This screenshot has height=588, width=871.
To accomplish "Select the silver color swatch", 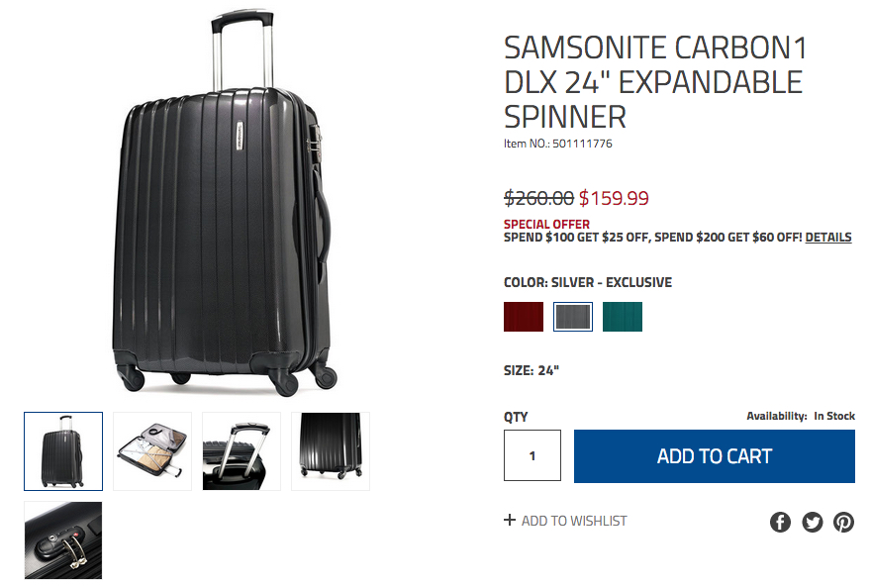I will point(573,317).
